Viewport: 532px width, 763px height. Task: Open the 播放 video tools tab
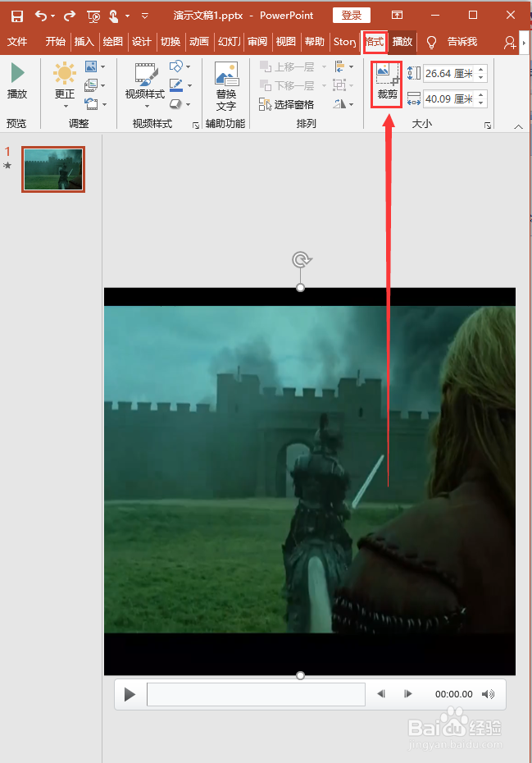point(402,42)
